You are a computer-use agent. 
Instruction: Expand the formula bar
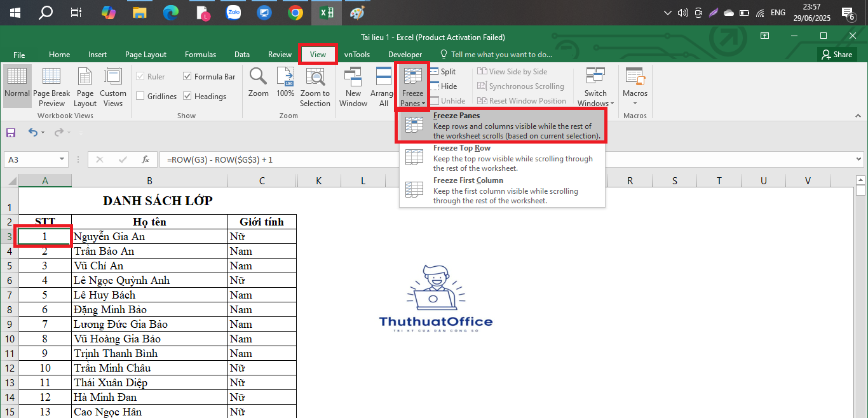(859, 159)
